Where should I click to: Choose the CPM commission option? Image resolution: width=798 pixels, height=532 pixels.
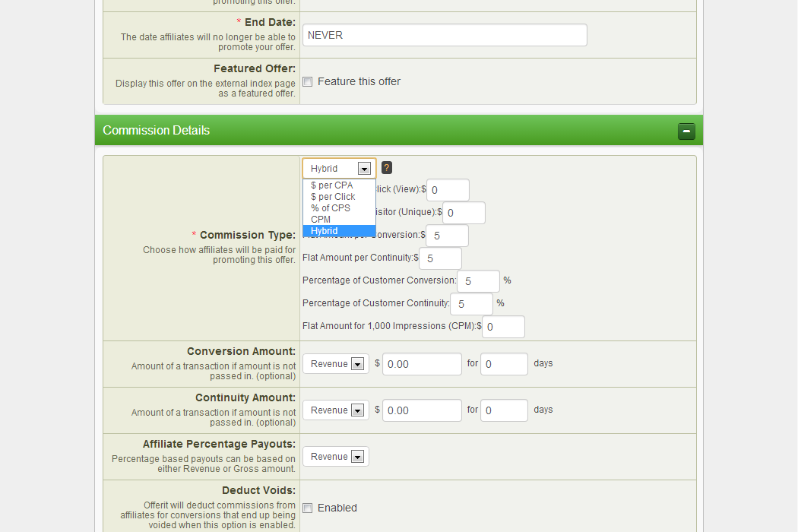[321, 220]
